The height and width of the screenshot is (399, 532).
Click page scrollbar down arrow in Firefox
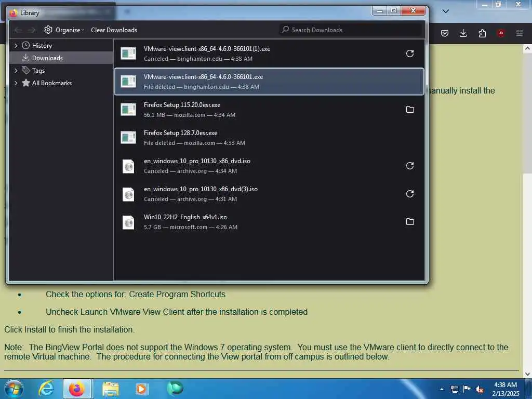(x=528, y=374)
